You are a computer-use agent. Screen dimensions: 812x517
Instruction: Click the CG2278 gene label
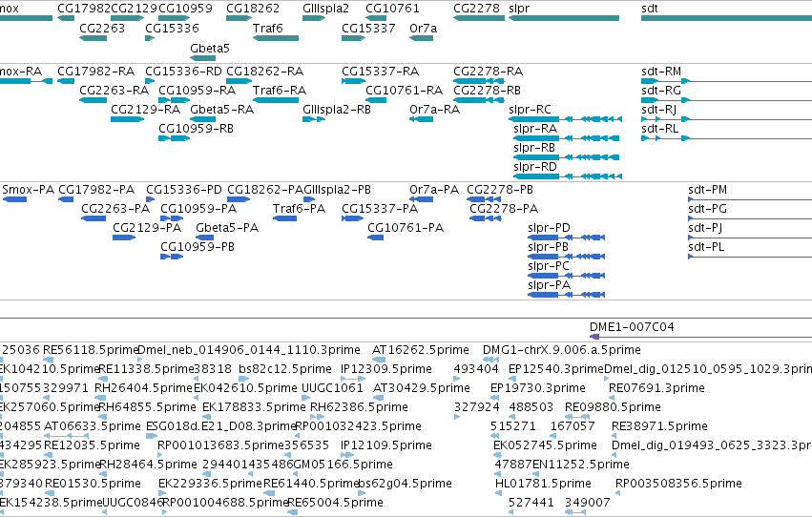click(x=476, y=9)
